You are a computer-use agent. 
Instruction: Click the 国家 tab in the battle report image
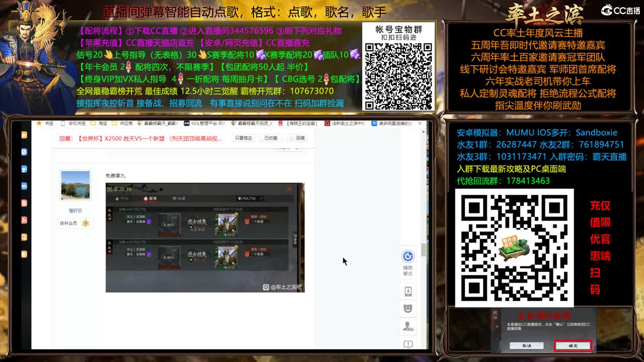(x=151, y=199)
